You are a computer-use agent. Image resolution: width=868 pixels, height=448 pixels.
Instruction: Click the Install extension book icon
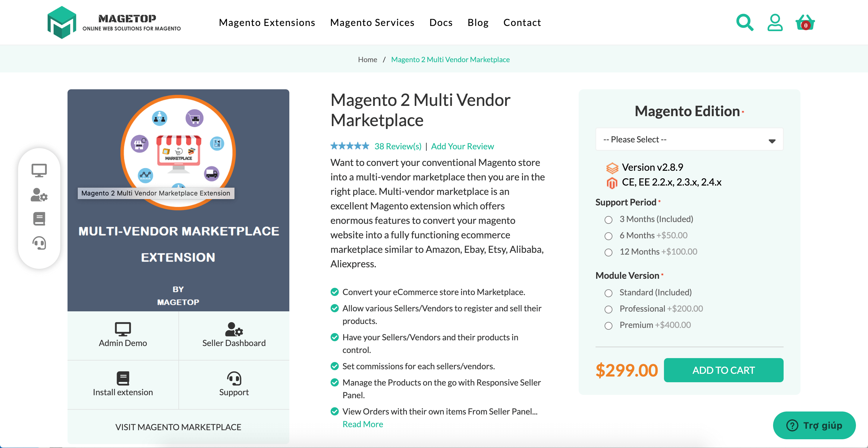pos(123,378)
